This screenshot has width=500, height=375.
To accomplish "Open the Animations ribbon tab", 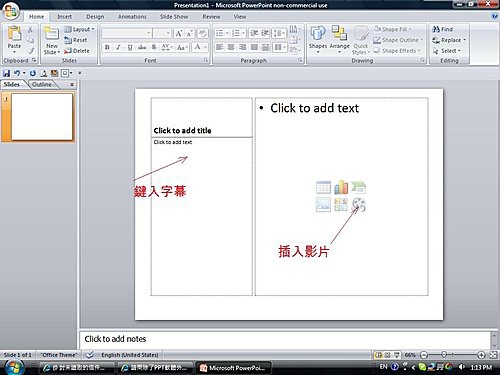I will point(132,17).
